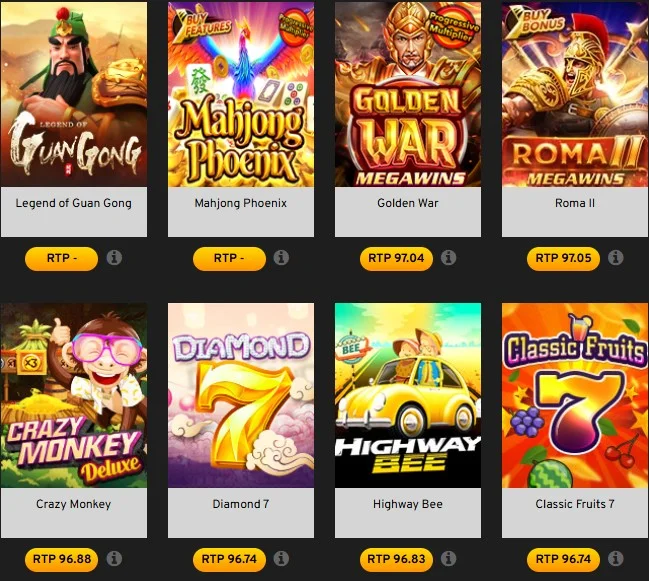The height and width of the screenshot is (581, 649).
Task: Launch Mahjong Phoenix game artwork
Action: coord(241,94)
